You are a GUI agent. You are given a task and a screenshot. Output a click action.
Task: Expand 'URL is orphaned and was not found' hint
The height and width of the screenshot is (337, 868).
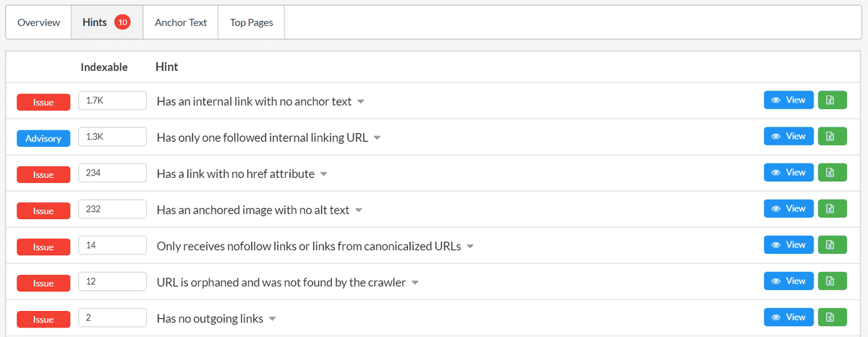click(415, 283)
